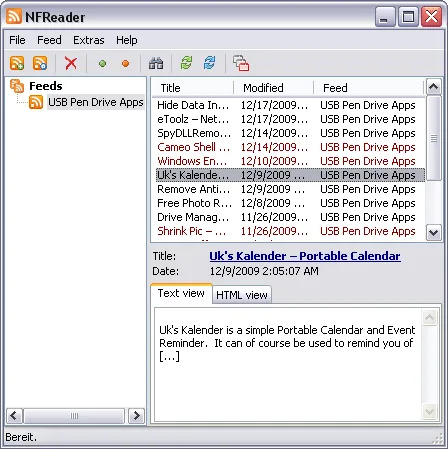The height and width of the screenshot is (449, 448).
Task: Click feeds panel scroll right arrow
Action: point(136,416)
